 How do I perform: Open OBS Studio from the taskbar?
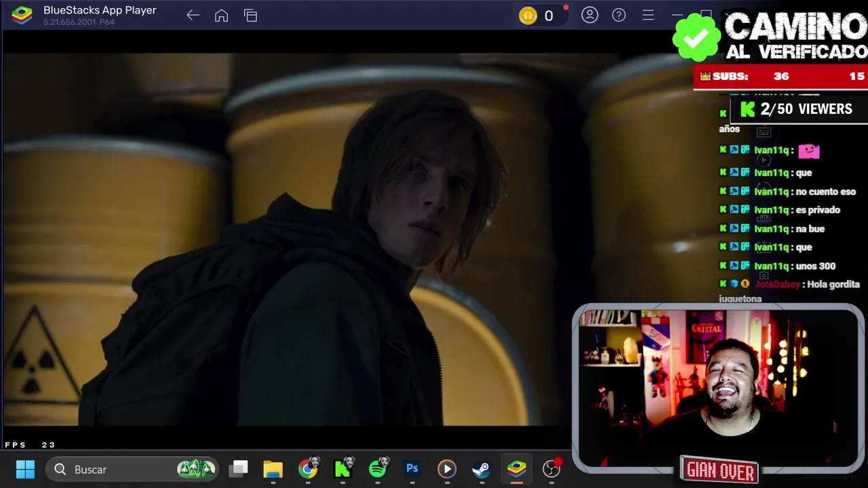(x=552, y=469)
